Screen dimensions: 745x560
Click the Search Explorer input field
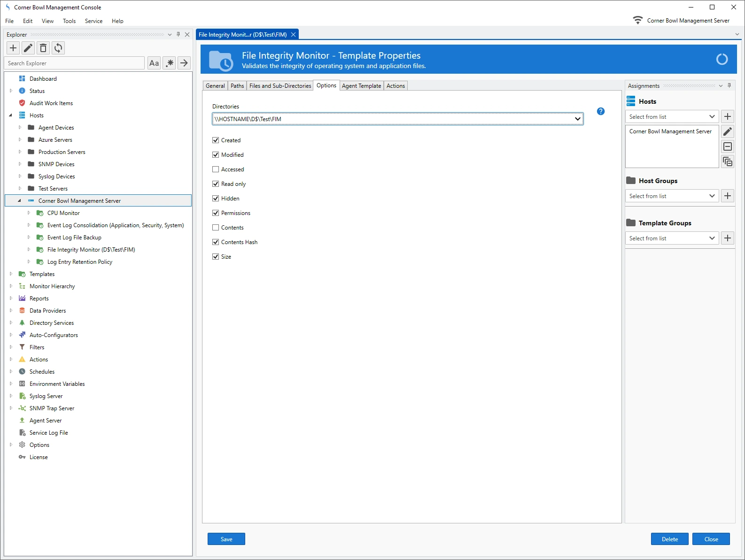(x=74, y=63)
